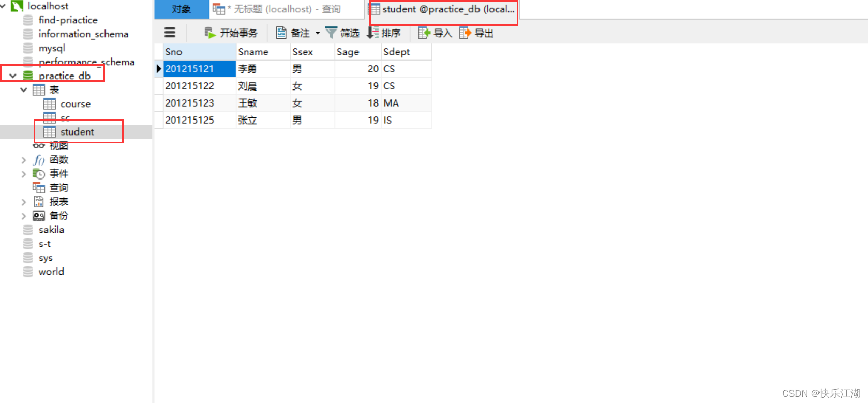Click the sys database icon

(28, 258)
